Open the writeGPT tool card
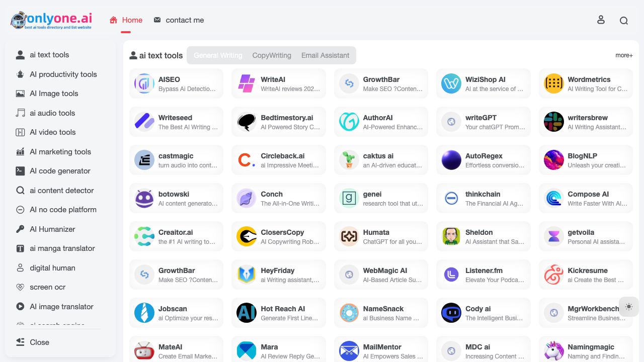Screen dimensions: 644x362 pyautogui.click(x=484, y=122)
